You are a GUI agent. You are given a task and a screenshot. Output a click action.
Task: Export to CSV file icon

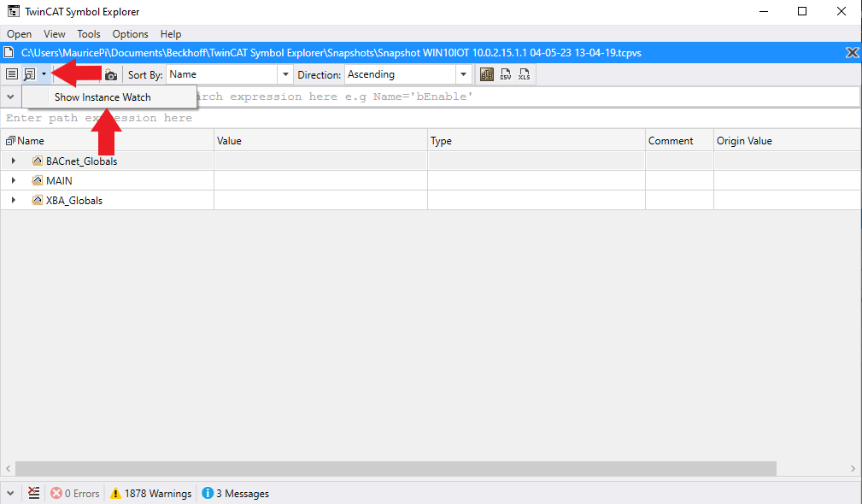(505, 74)
